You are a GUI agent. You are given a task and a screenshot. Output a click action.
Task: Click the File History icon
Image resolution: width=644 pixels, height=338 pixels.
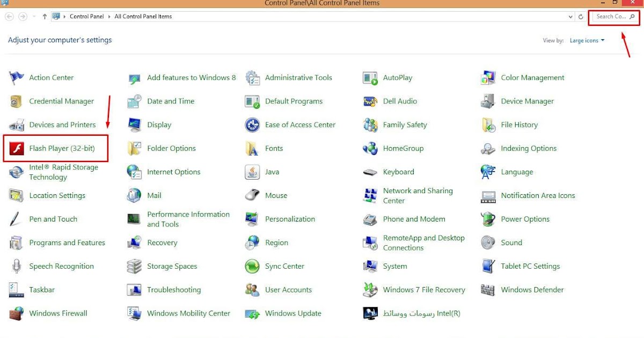coord(488,125)
